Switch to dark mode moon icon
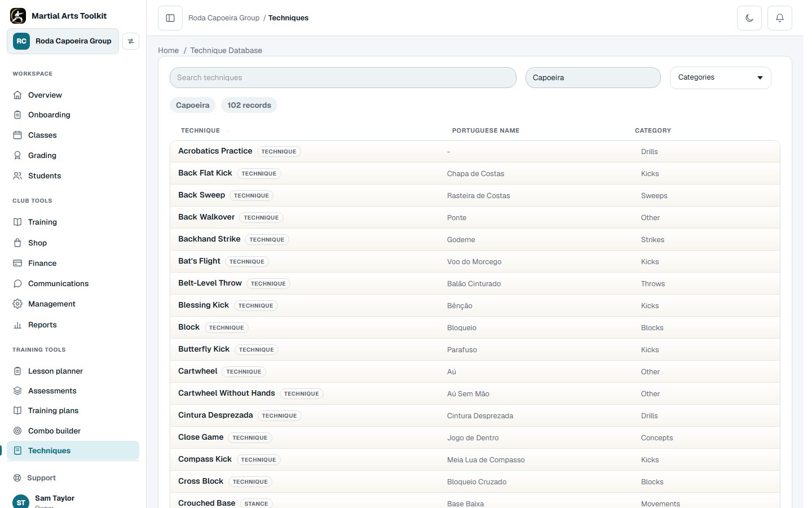 point(749,18)
